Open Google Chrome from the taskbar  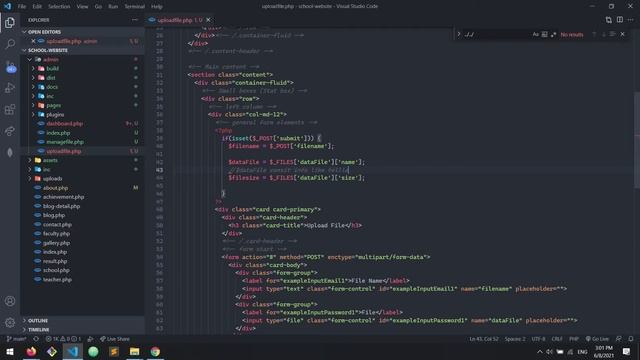point(155,351)
